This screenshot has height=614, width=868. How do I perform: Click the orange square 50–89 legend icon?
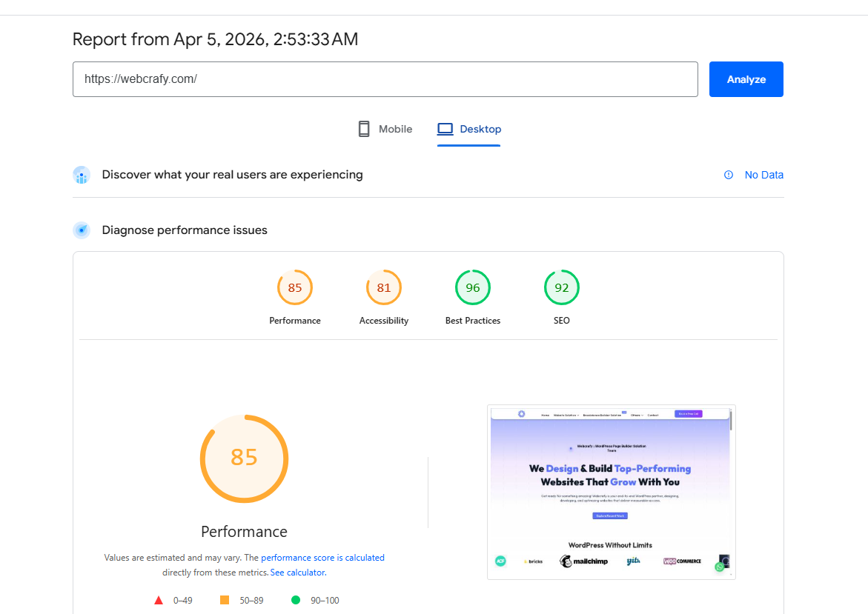(225, 600)
